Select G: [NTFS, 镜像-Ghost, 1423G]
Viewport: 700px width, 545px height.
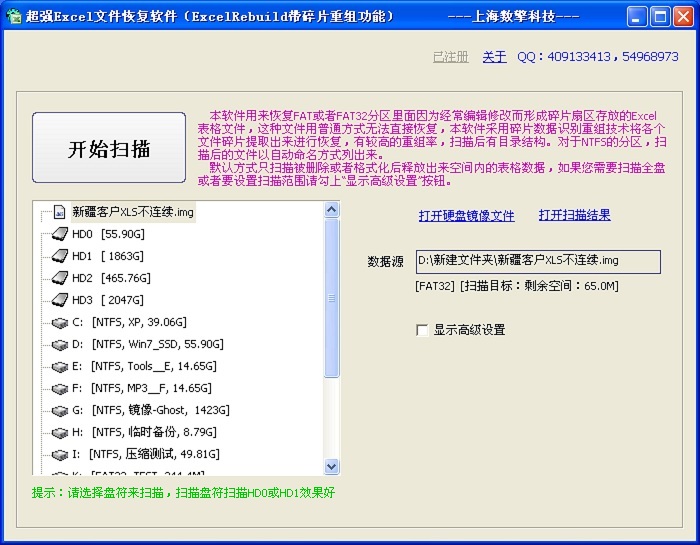[x=150, y=410]
